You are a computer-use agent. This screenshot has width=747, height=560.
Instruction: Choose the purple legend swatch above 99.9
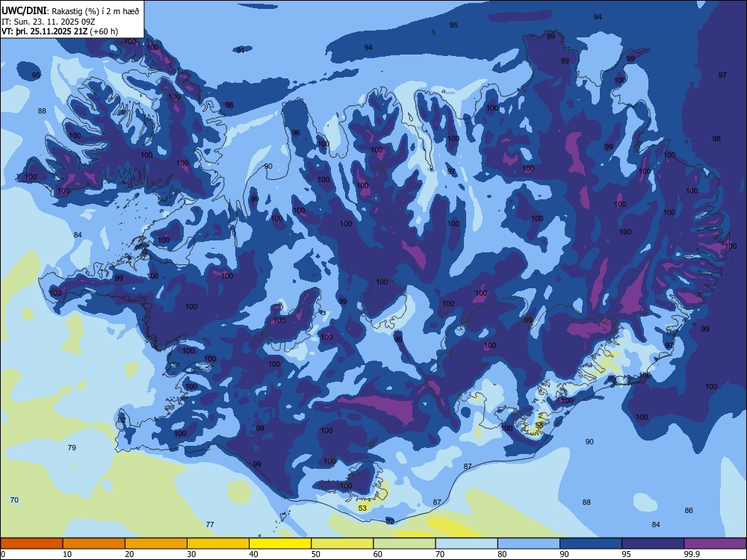[x=715, y=544]
